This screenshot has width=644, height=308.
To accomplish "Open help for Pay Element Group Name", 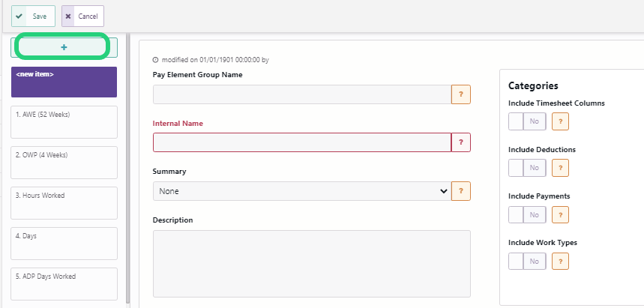I will tap(461, 94).
